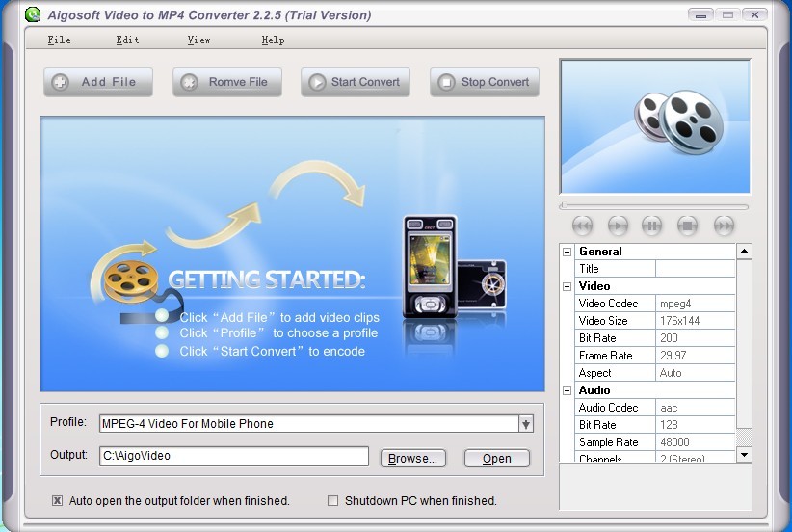Open the Help menu
Viewport: 792px width, 532px height.
[x=273, y=40]
